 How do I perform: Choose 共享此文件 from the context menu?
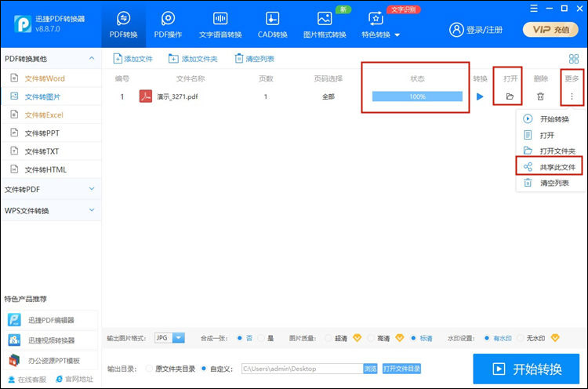(x=550, y=167)
